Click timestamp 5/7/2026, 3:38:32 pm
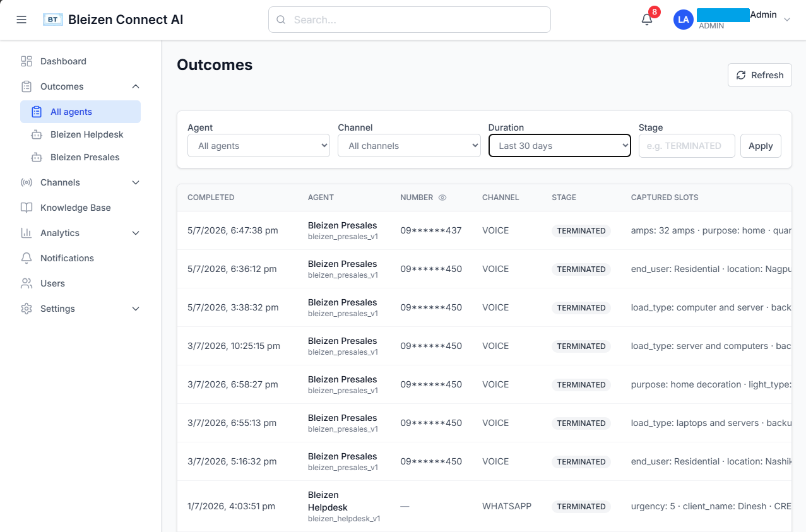This screenshot has height=532, width=806. (233, 307)
